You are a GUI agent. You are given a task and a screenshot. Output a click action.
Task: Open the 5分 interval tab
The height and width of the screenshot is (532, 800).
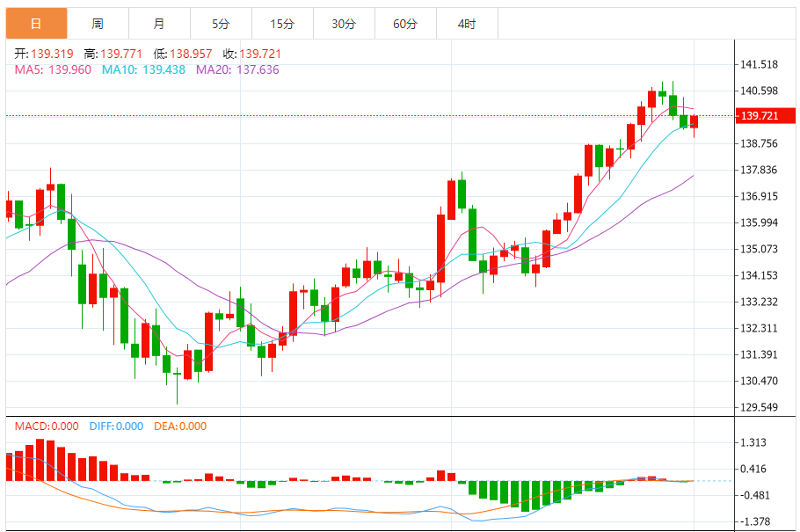tap(221, 24)
